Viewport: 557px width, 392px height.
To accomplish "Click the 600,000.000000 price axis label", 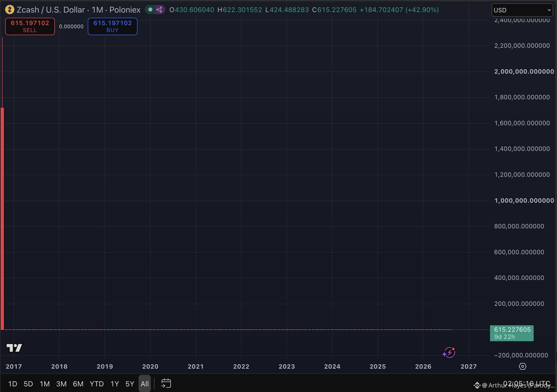I will 519,252.
